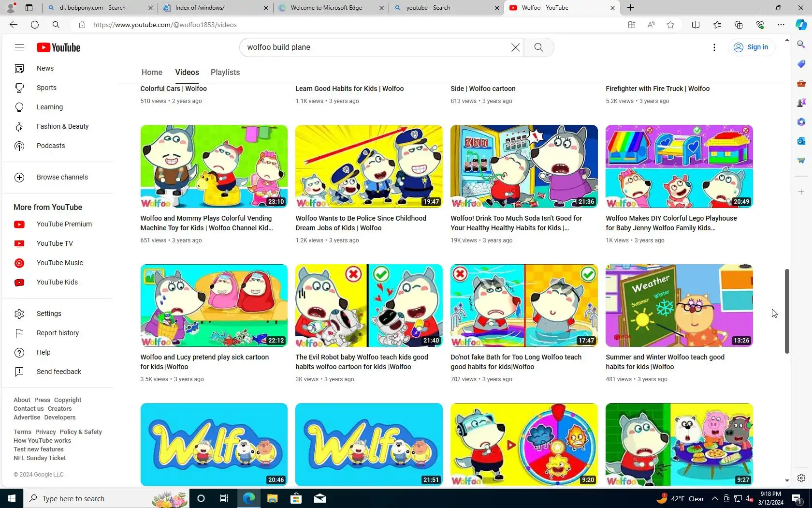The image size is (812, 508).
Task: Open the Windows Start menu
Action: [x=12, y=498]
